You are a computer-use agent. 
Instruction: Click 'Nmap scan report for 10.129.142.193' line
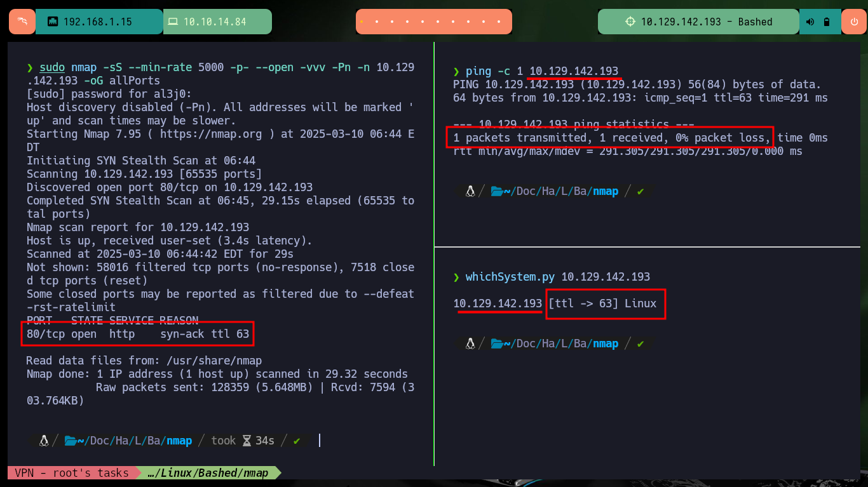138,227
